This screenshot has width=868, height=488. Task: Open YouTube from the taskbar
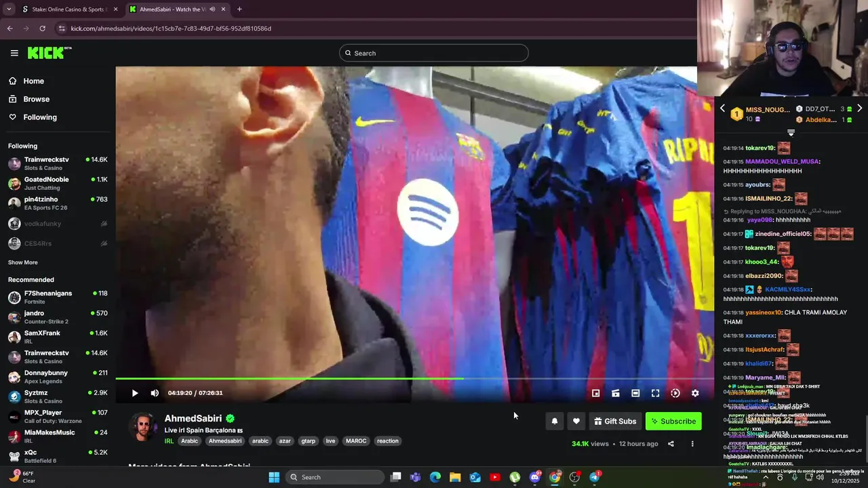495,477
